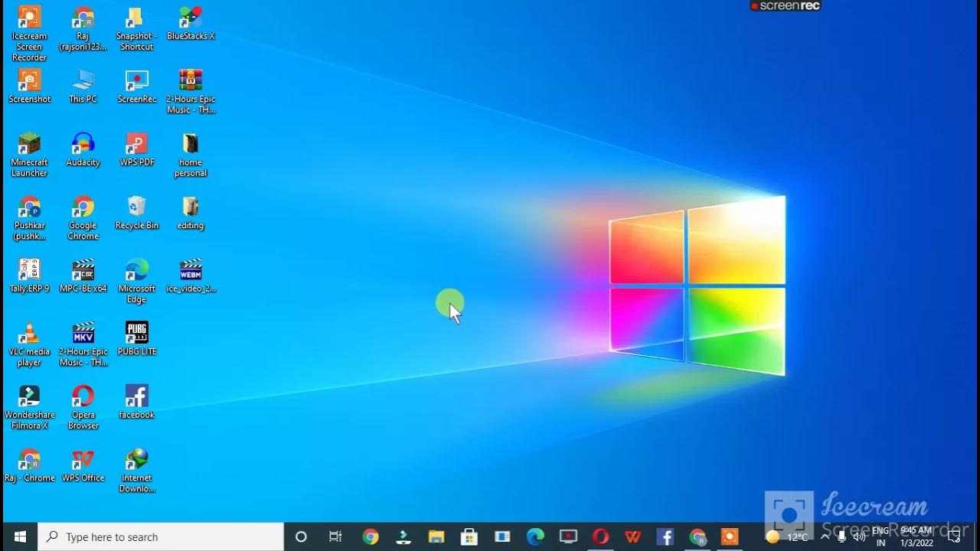980x551 pixels.
Task: Select the Microsoft Edge desktop icon
Action: [136, 281]
